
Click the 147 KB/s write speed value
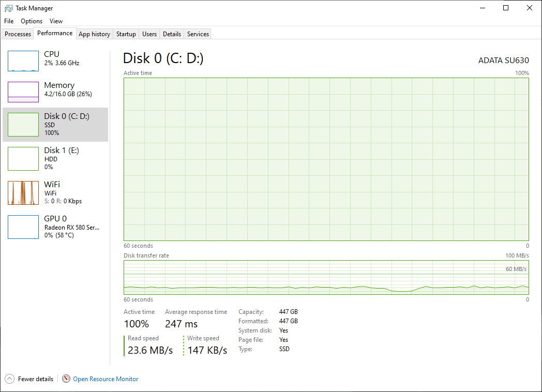tap(207, 350)
